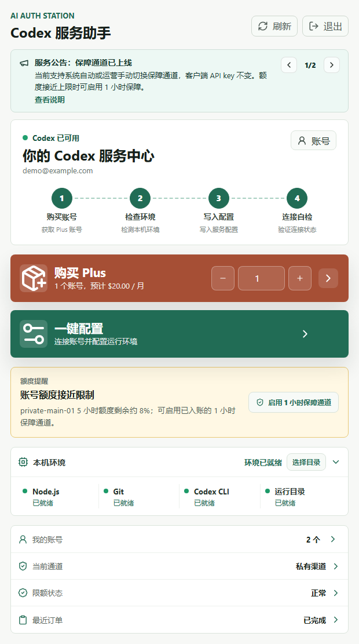
Task: Open 当前通道 row chevron
Action: [x=336, y=566]
